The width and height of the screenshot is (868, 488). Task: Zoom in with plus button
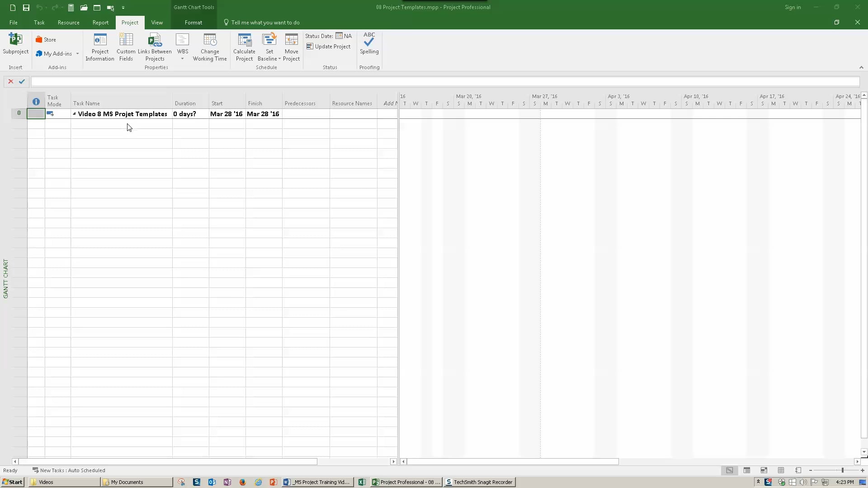click(863, 470)
